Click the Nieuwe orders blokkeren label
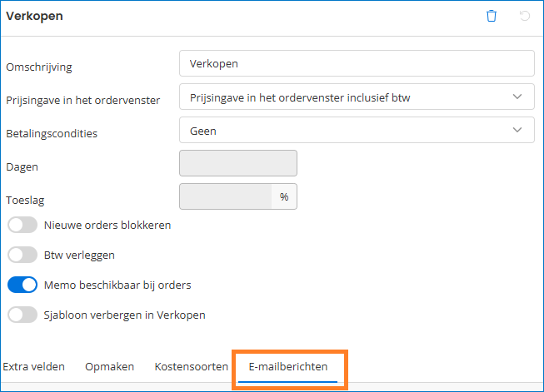 pos(108,225)
